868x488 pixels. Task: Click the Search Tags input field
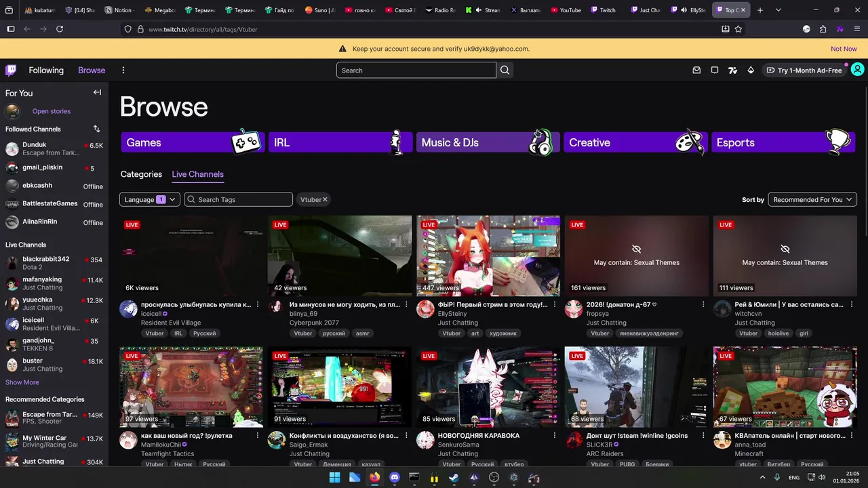click(239, 199)
